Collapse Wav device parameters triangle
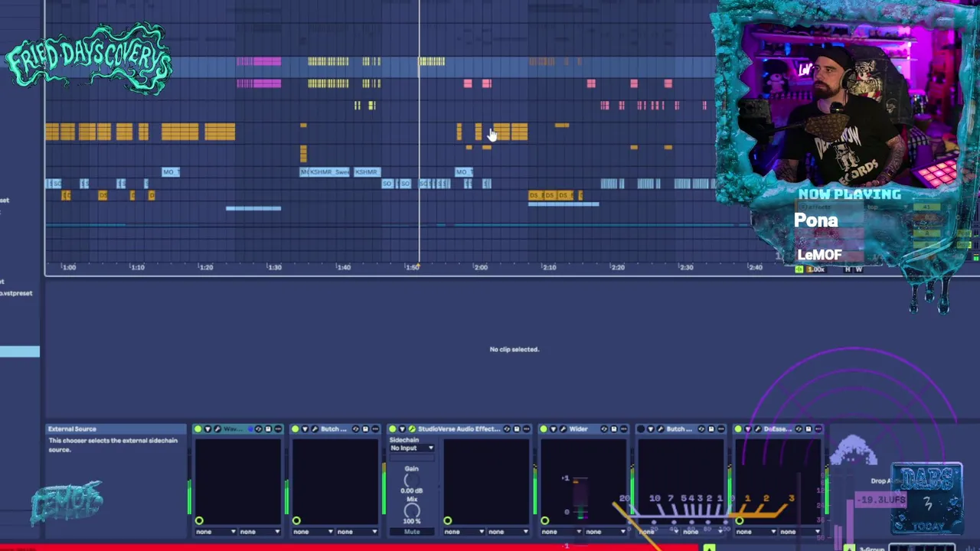980x551 pixels. click(207, 429)
